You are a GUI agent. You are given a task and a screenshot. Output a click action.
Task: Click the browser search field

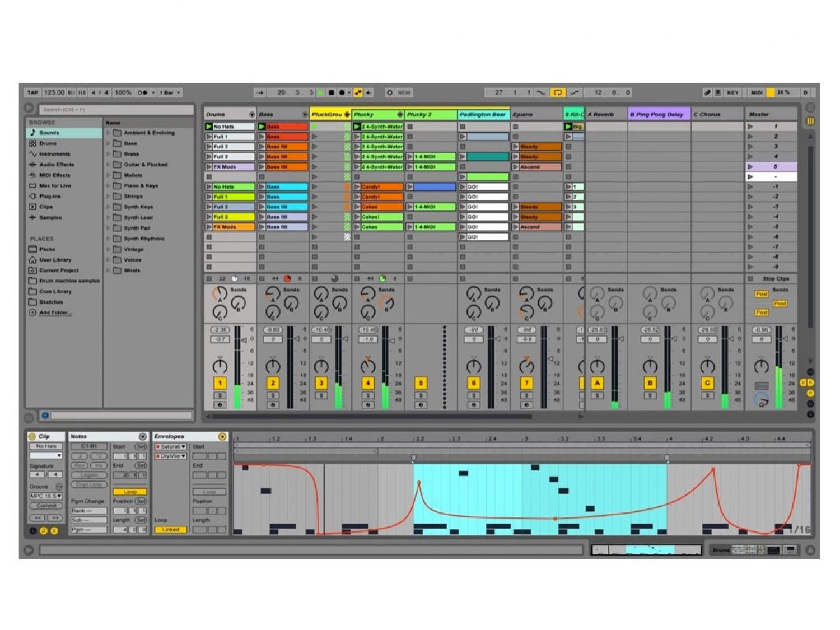pyautogui.click(x=116, y=110)
